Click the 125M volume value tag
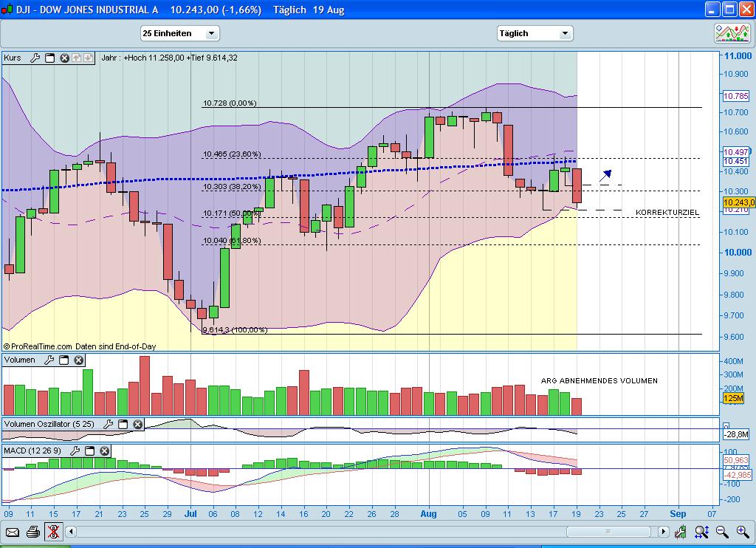Viewport: 756px width, 548px height. coord(733,398)
